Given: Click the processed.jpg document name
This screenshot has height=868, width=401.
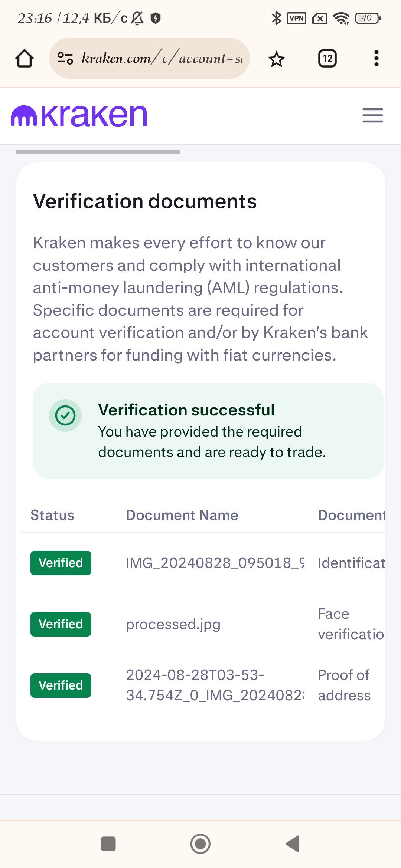Looking at the screenshot, I should pos(173,624).
